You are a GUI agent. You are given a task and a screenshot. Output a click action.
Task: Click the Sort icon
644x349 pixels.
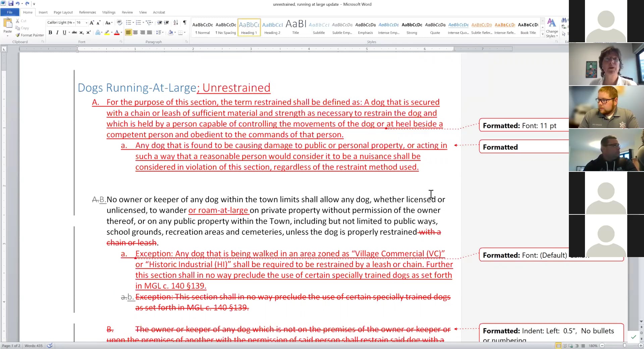[176, 23]
